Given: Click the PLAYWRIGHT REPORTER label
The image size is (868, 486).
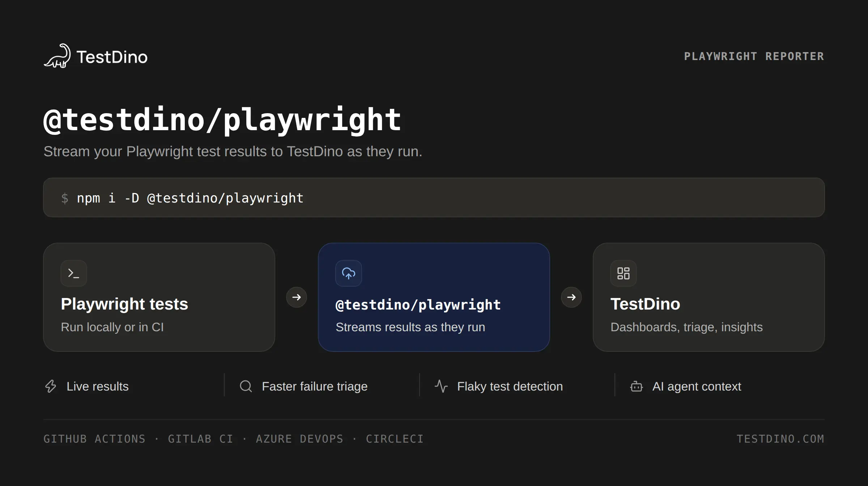Looking at the screenshot, I should tap(754, 56).
